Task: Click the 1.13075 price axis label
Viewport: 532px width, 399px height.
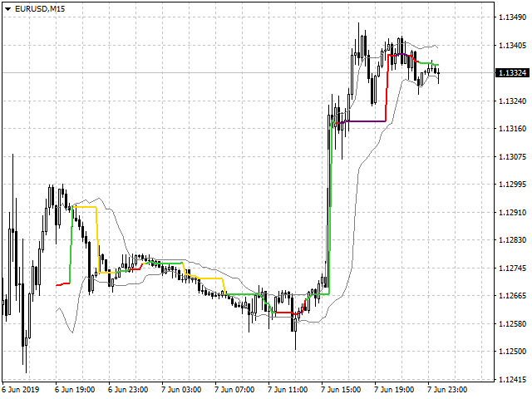Action: [x=512, y=156]
